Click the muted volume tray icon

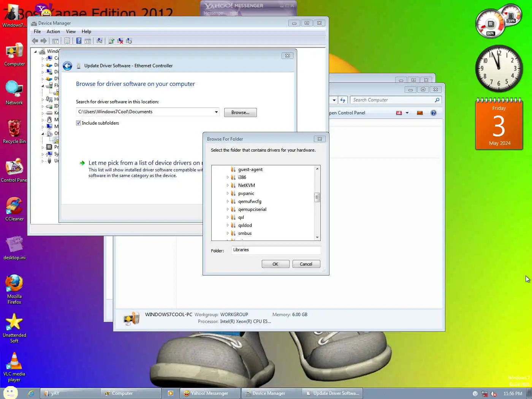pos(494,394)
